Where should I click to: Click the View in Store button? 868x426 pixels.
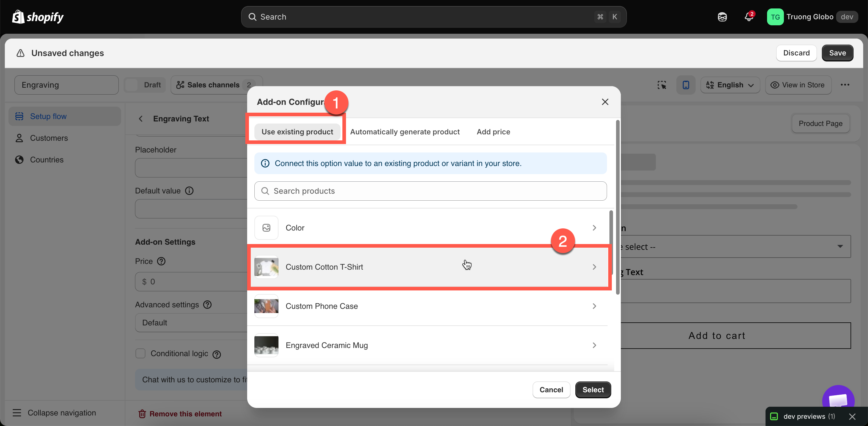point(798,85)
